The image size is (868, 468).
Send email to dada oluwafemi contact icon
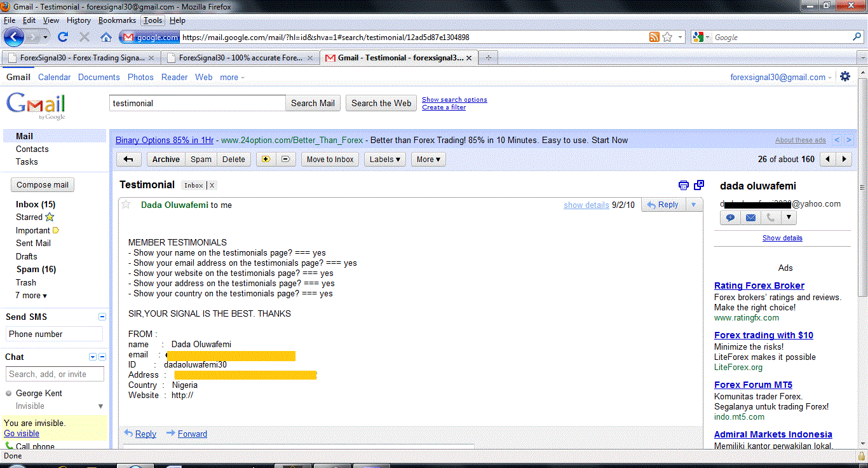point(750,217)
